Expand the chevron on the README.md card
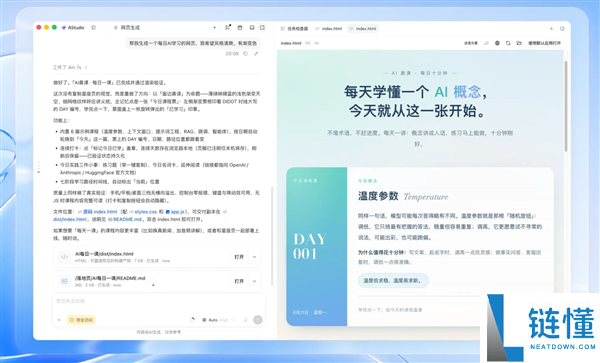The image size is (600, 363). click(254, 281)
